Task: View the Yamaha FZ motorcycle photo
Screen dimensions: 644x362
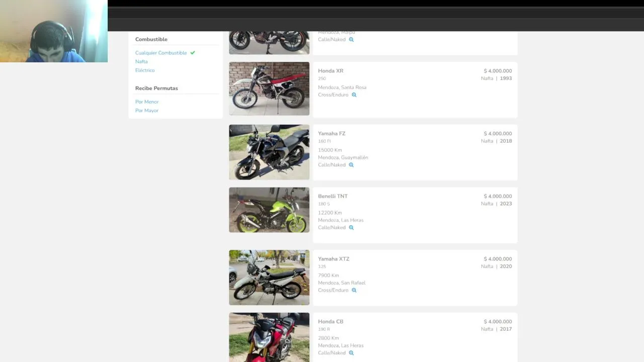Action: 269,152
